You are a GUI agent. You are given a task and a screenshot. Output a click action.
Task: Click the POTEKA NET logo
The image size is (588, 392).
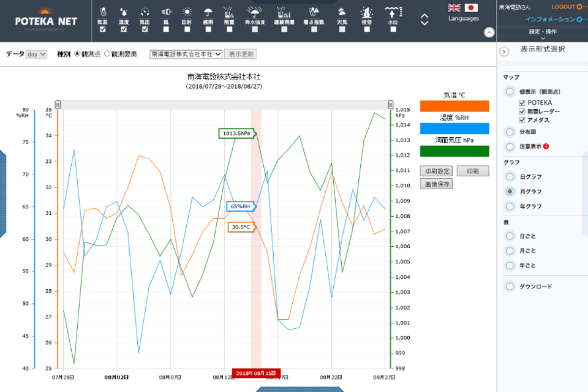tap(46, 20)
